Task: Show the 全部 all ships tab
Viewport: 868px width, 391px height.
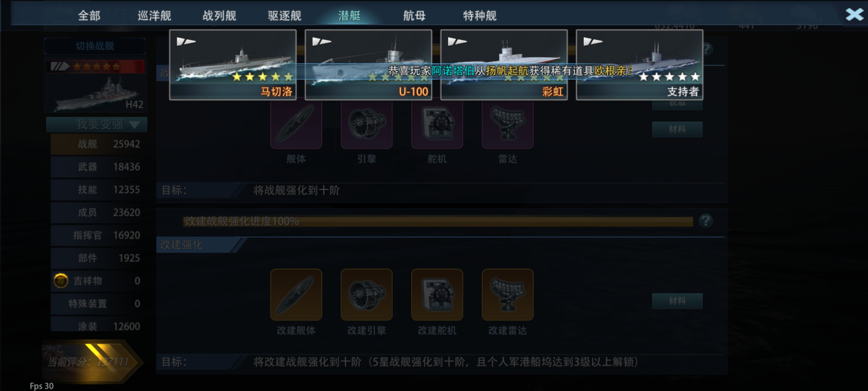Action: point(89,16)
